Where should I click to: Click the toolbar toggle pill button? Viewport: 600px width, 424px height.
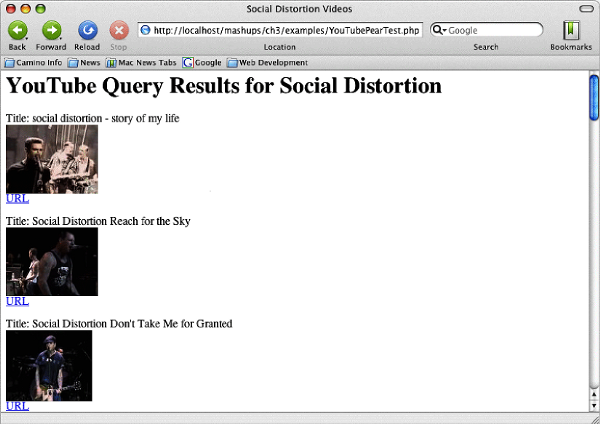(x=586, y=8)
